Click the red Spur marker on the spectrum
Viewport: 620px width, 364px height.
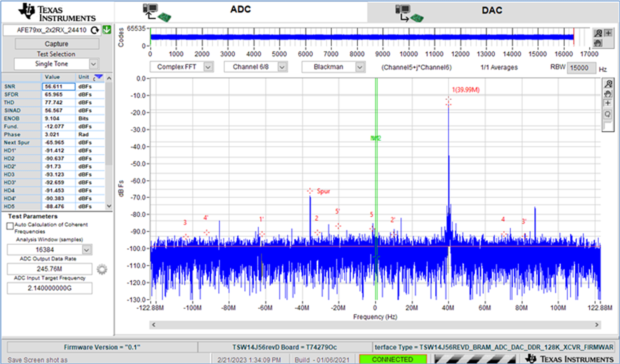tap(310, 191)
